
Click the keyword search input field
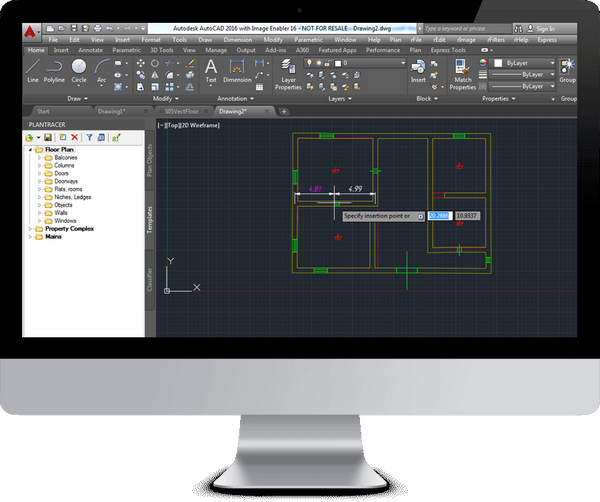[x=467, y=29]
